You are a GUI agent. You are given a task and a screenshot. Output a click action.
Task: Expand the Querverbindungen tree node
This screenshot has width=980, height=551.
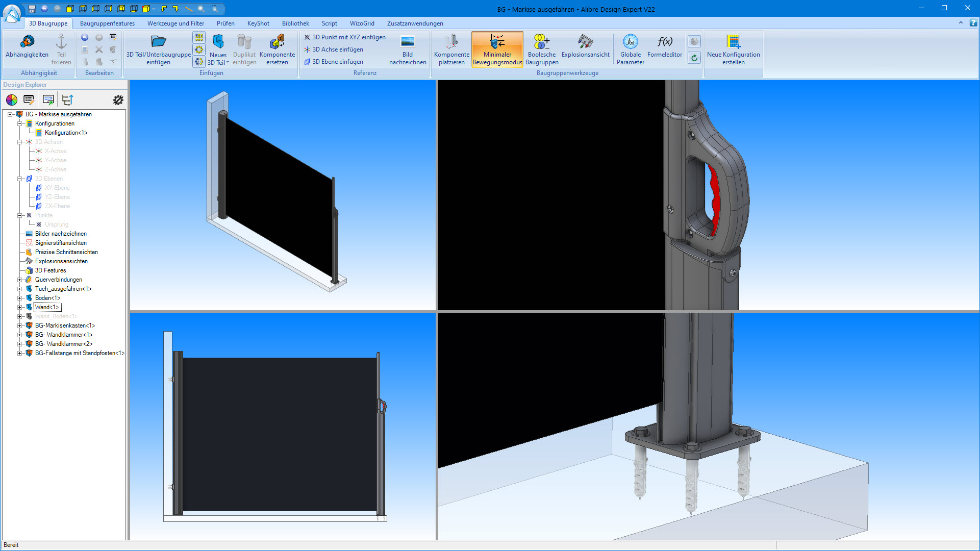point(20,280)
